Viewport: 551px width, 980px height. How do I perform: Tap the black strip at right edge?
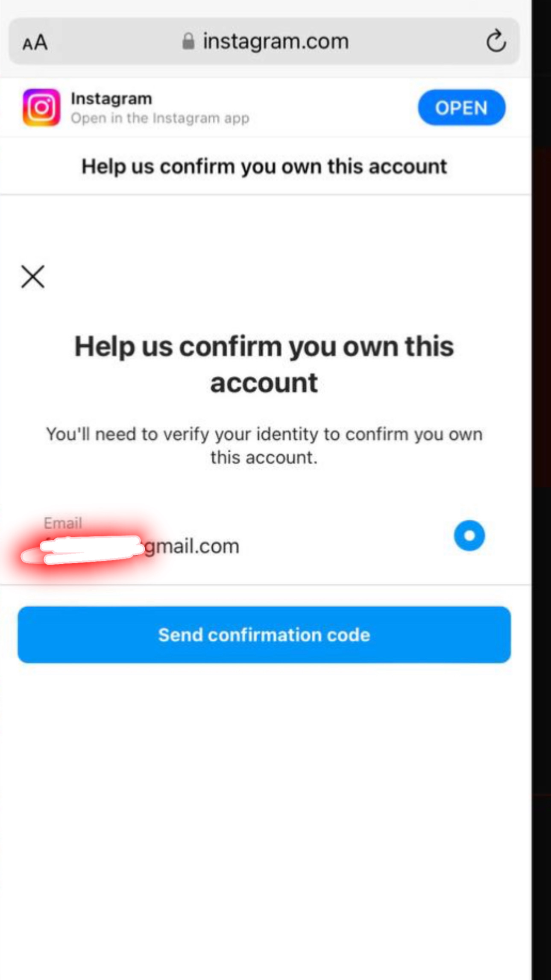click(541, 490)
